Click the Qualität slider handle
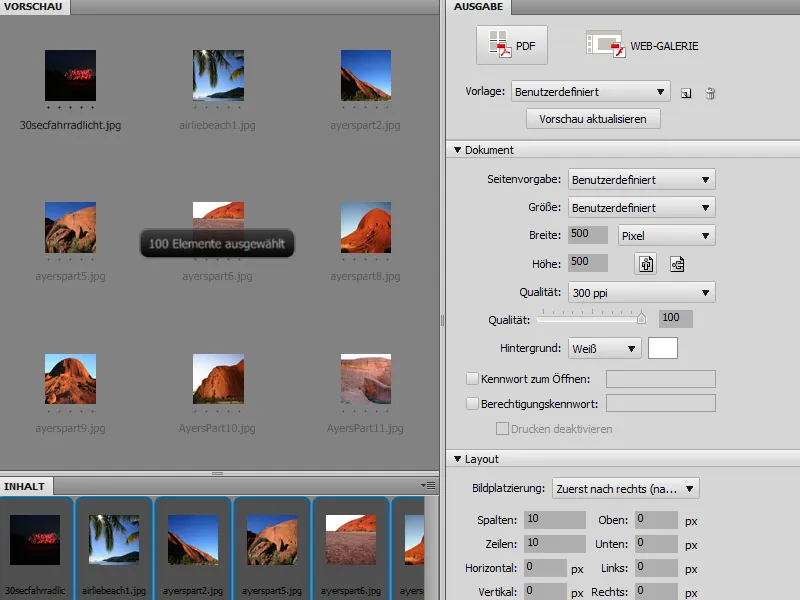This screenshot has width=800, height=600. pyautogui.click(x=641, y=318)
